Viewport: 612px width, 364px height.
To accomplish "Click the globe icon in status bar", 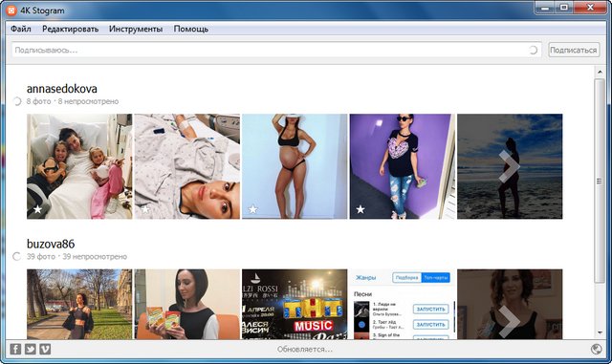I will click(596, 349).
